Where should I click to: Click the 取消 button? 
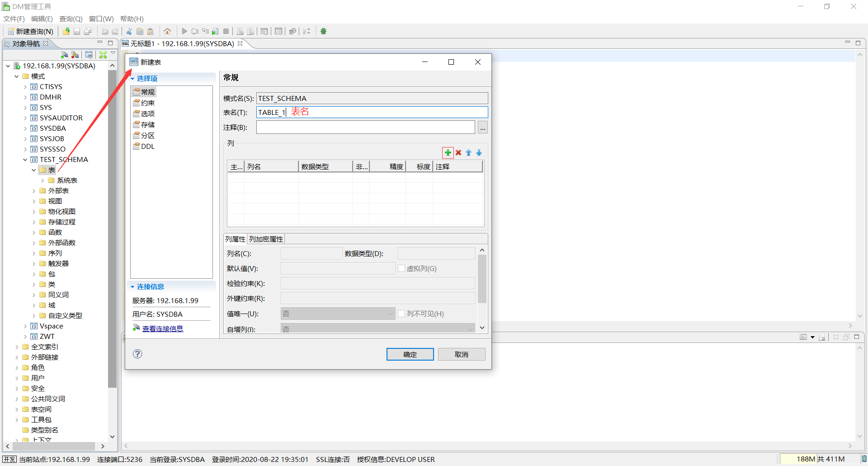tap(462, 354)
